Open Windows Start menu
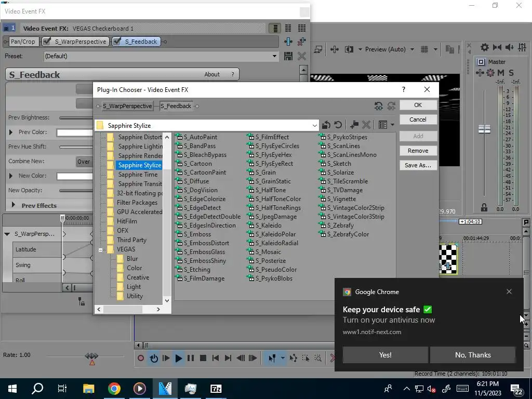Viewport: 532px width, 399px height. click(12, 389)
